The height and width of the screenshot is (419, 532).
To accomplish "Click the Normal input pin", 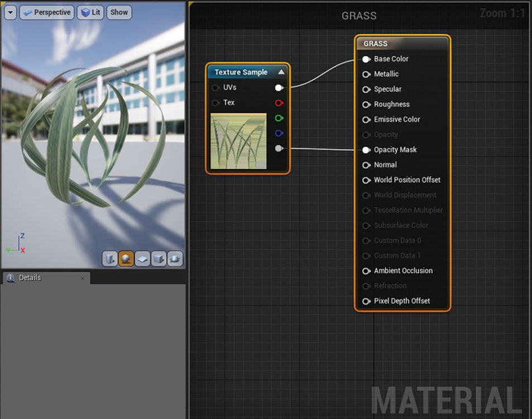I will [x=366, y=165].
